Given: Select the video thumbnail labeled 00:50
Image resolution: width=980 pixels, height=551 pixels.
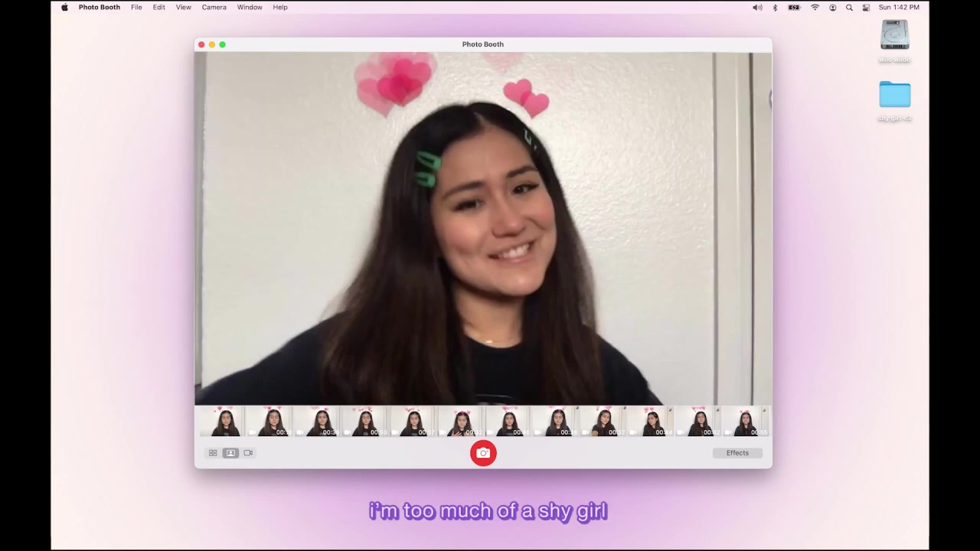Looking at the screenshot, I should click(364, 422).
